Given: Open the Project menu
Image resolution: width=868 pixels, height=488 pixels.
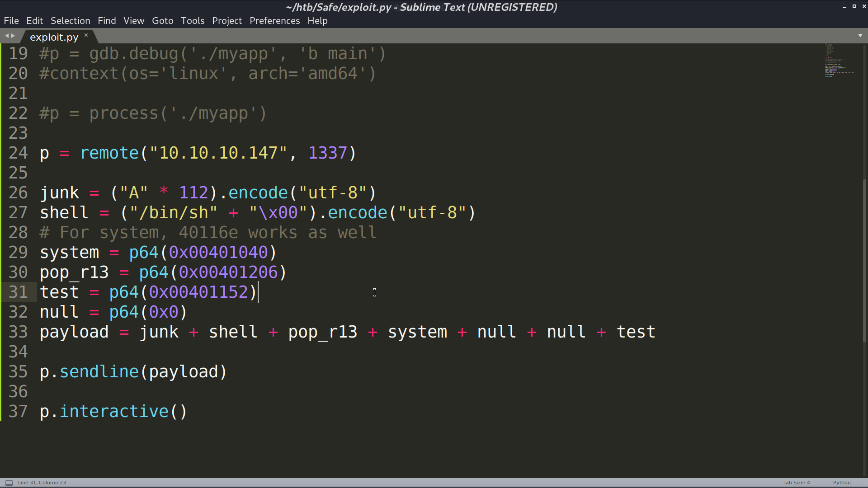Looking at the screenshot, I should [x=227, y=21].
